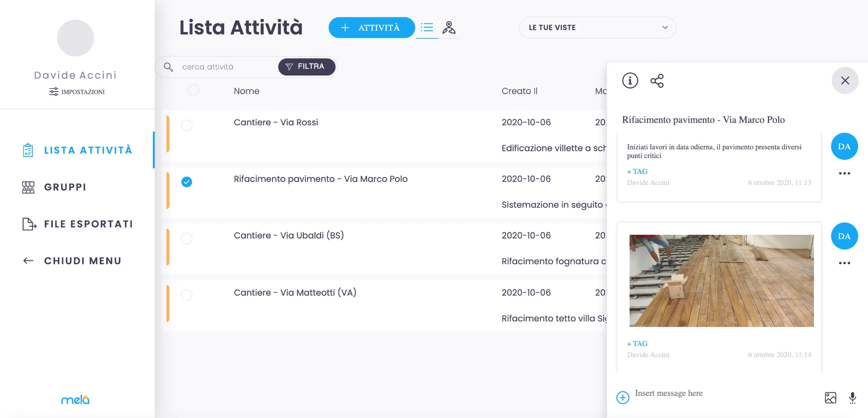This screenshot has width=868, height=418.
Task: Show activity info in the detail panel
Action: [x=630, y=81]
